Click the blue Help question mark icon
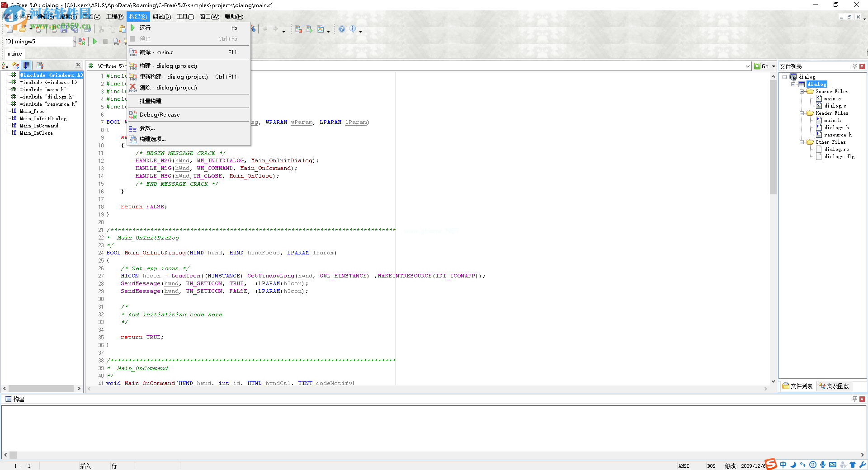The height and width of the screenshot is (470, 868). (x=342, y=29)
